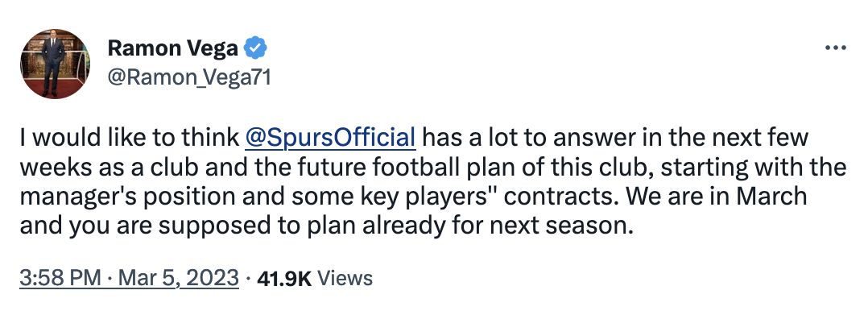Open the three-dot more options menu
Image resolution: width=868 pixels, height=311 pixels.
pos(835,48)
